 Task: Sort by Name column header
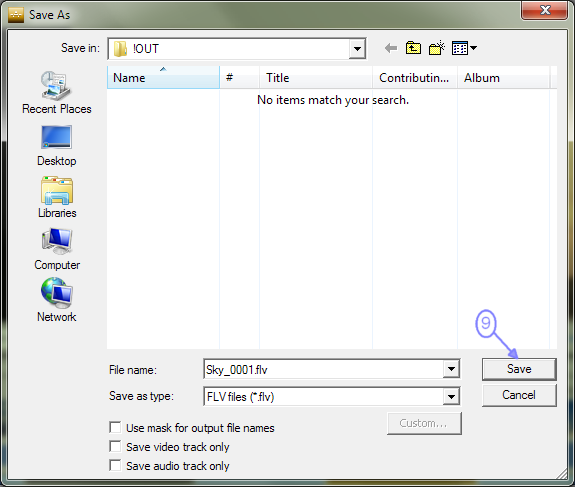tap(163, 77)
